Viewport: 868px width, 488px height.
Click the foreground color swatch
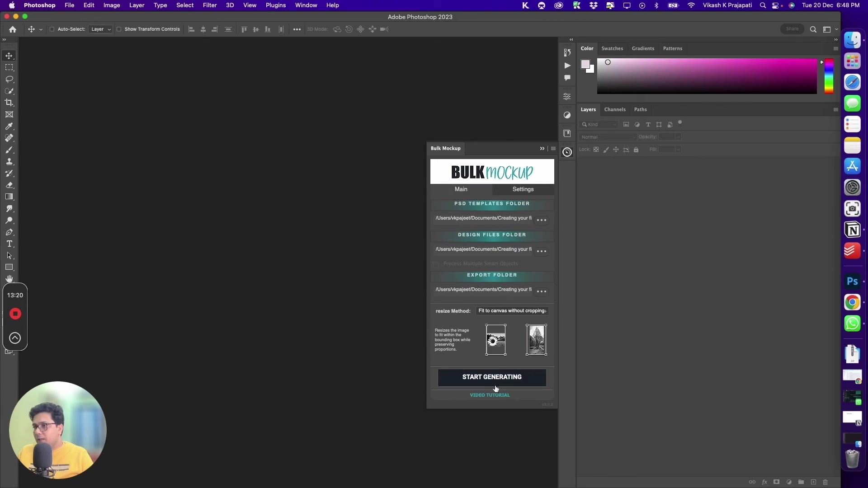click(585, 65)
